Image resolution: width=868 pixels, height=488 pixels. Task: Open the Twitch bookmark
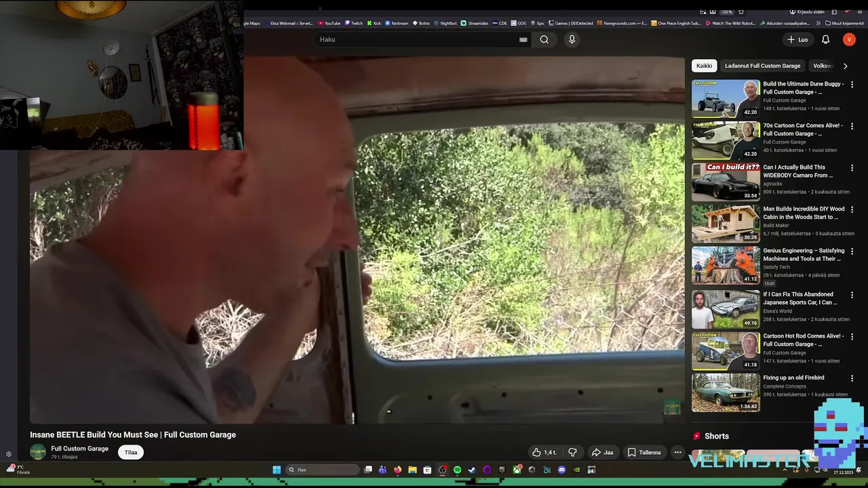click(353, 23)
